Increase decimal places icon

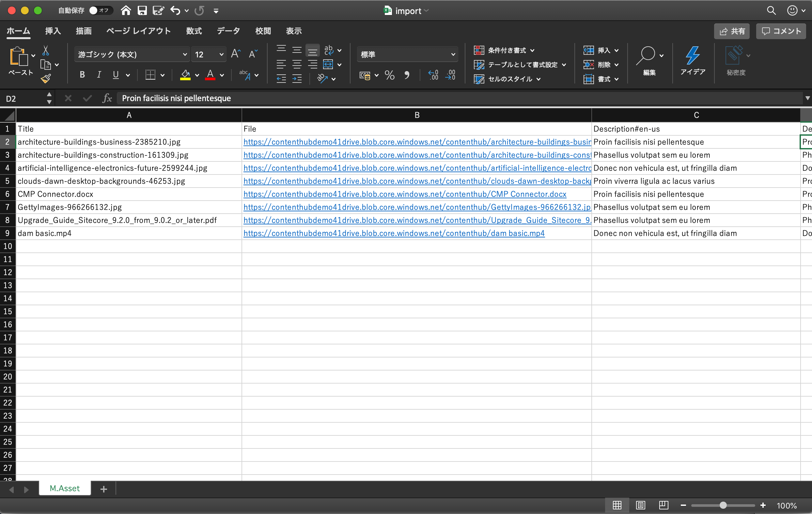click(433, 75)
